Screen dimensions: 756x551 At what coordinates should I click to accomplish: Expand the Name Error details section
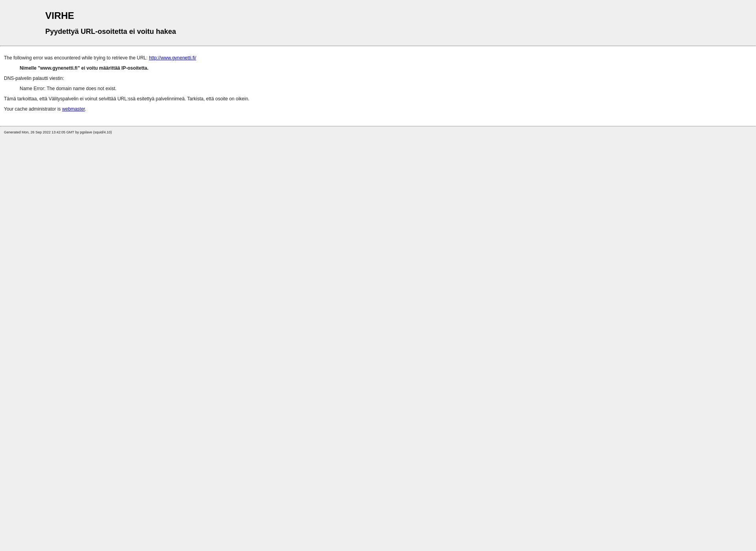coord(67,88)
